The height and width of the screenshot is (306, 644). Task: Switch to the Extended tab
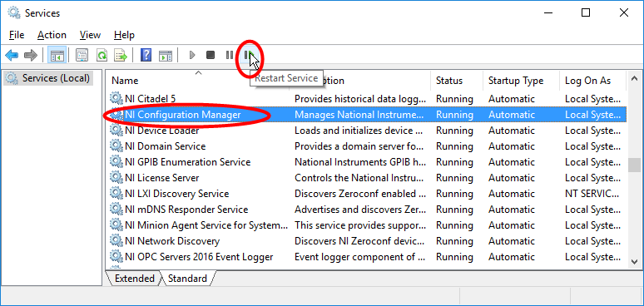[134, 279]
